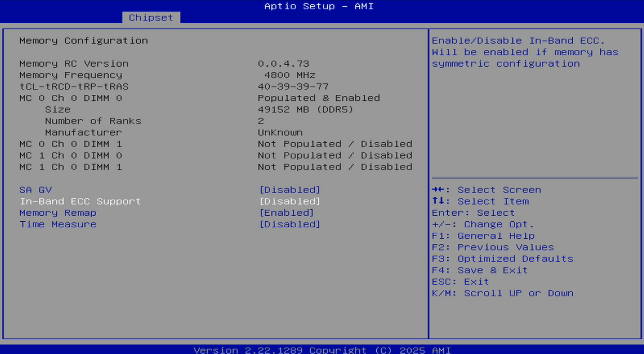Highlight the In-Band ECC Support option
This screenshot has height=354, width=644.
[x=80, y=201]
